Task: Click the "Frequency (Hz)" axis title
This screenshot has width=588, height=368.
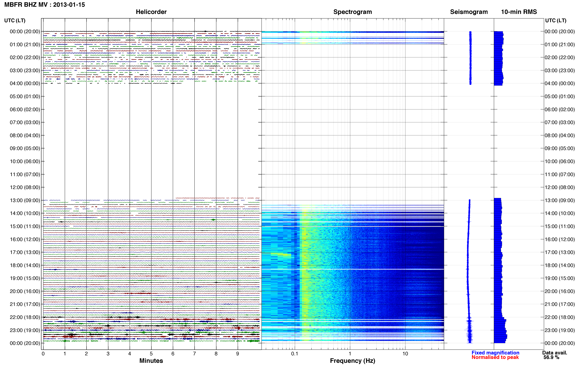Action: pos(352,361)
